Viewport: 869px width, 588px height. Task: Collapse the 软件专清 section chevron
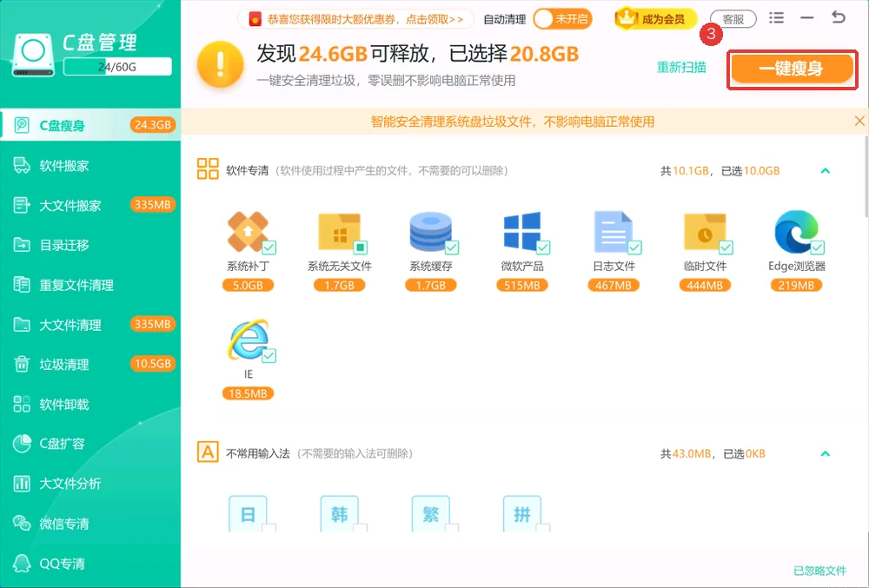826,170
